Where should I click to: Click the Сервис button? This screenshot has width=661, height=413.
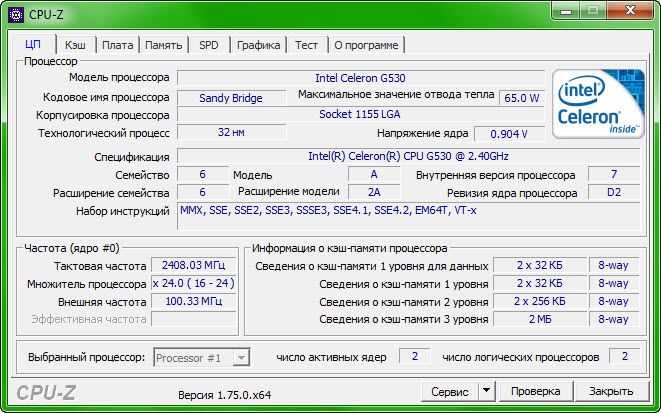[450, 392]
